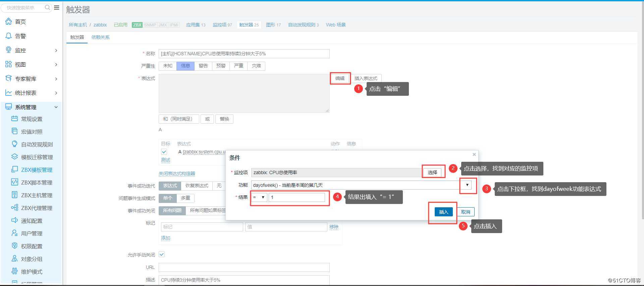Select severity 未知
Image resolution: width=644 pixels, height=286 pixels.
point(168,66)
